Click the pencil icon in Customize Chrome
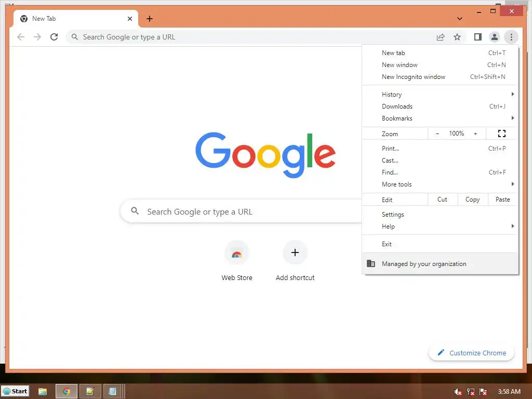Image resolution: width=532 pixels, height=399 pixels. point(441,353)
